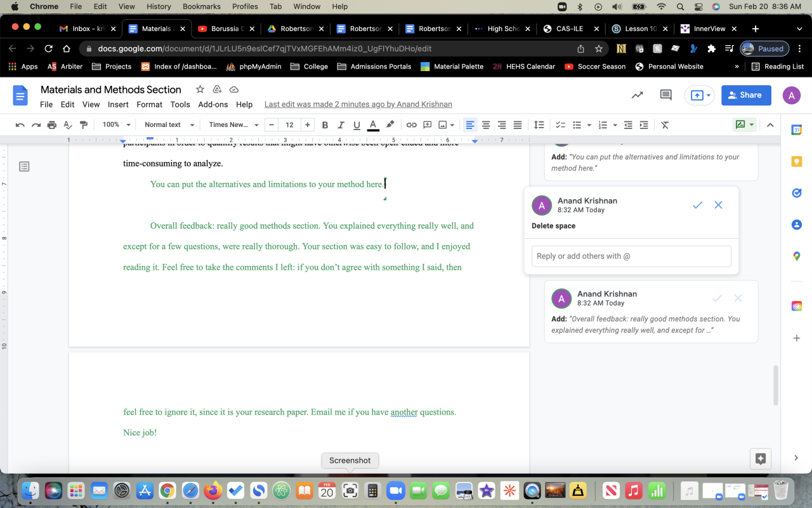
Task: Switch to the CAS-ILE browser tab
Action: 570,29
